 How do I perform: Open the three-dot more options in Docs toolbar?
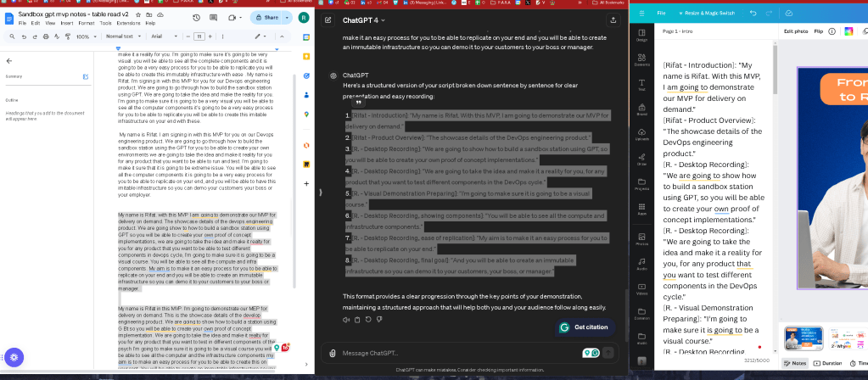[x=222, y=36]
